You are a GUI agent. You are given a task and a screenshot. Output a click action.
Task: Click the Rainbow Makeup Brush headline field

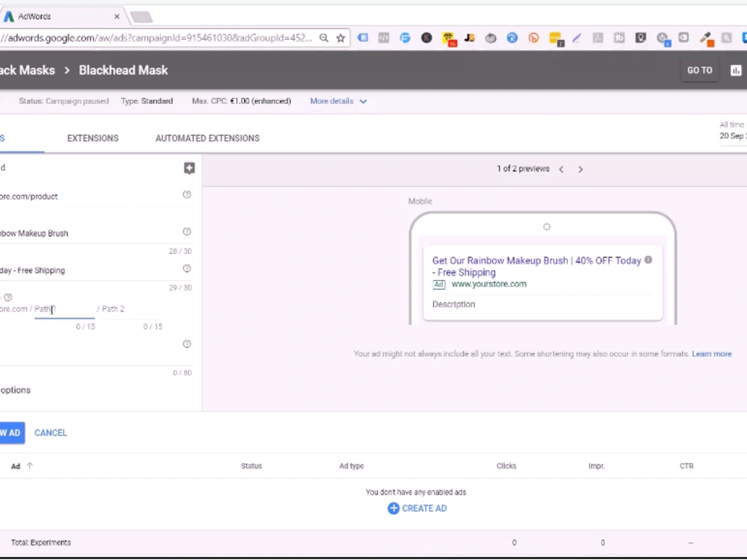pos(90,233)
